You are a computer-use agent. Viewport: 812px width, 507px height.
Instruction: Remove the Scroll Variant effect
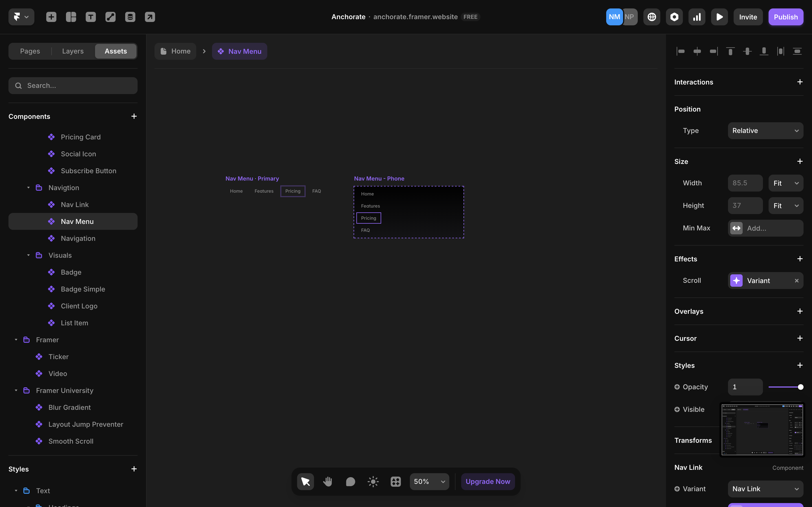click(796, 281)
